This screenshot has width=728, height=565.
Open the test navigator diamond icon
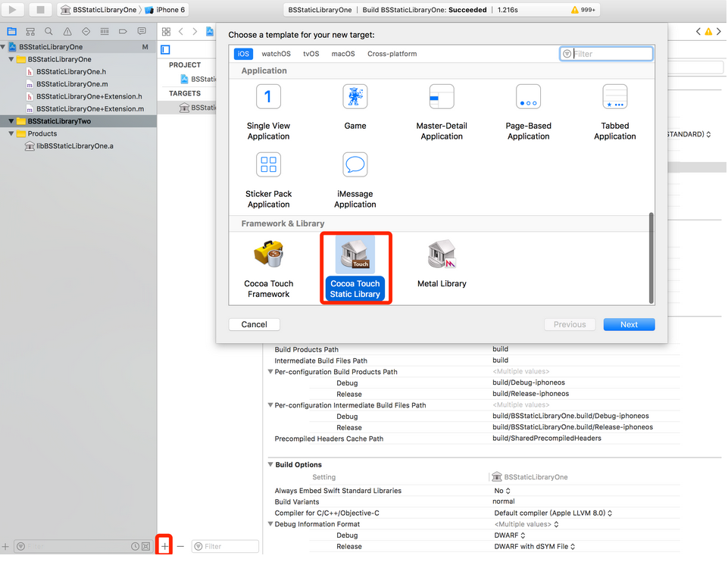(x=86, y=32)
